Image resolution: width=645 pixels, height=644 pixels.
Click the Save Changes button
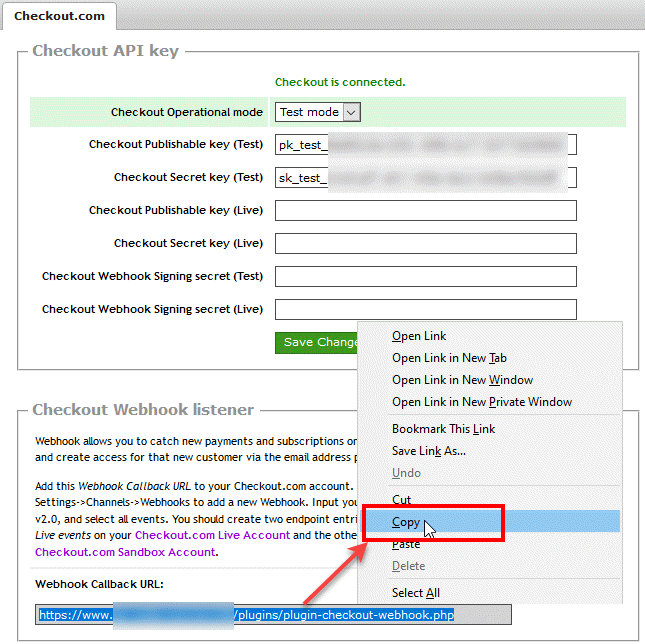(x=316, y=343)
